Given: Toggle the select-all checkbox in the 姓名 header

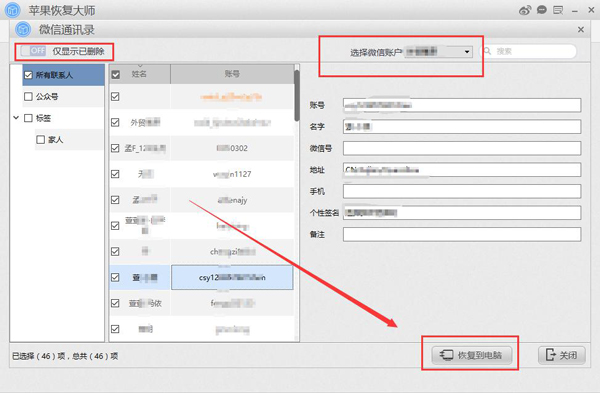Looking at the screenshot, I should 116,74.
